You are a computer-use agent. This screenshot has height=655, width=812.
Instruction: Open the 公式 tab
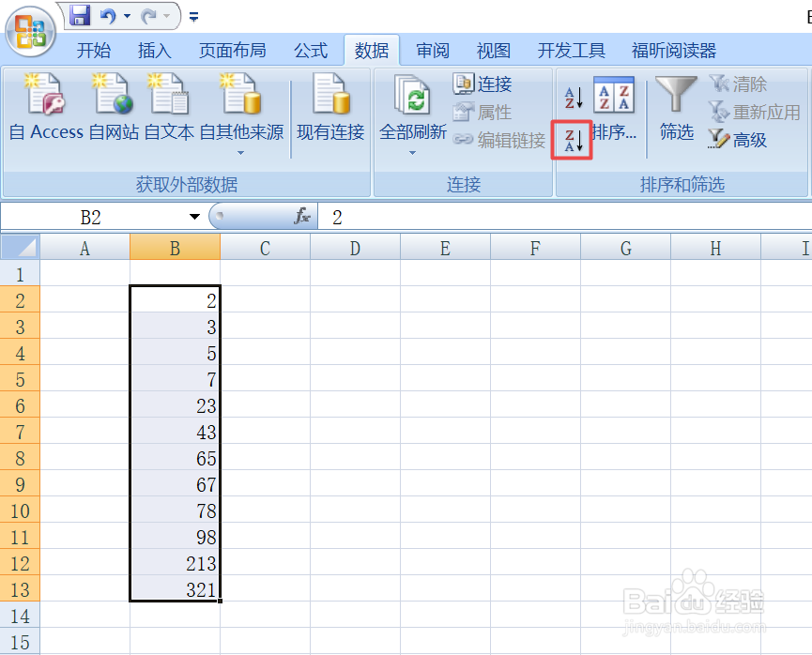click(311, 51)
